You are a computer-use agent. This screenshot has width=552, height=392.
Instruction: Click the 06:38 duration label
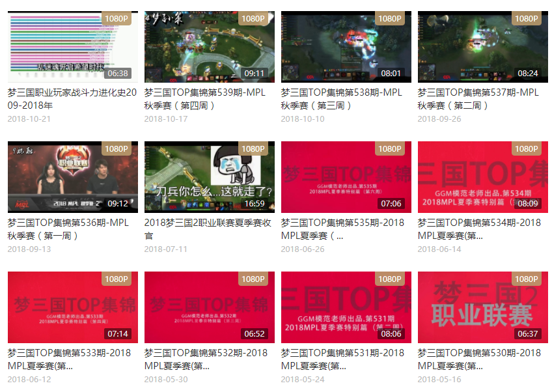tap(118, 74)
